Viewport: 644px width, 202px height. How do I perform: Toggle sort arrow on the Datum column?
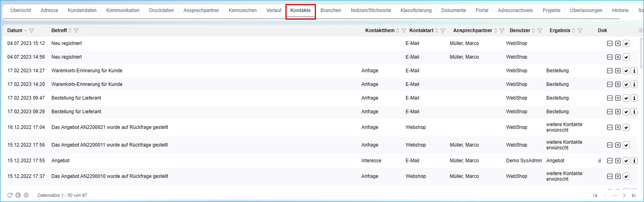click(x=25, y=31)
